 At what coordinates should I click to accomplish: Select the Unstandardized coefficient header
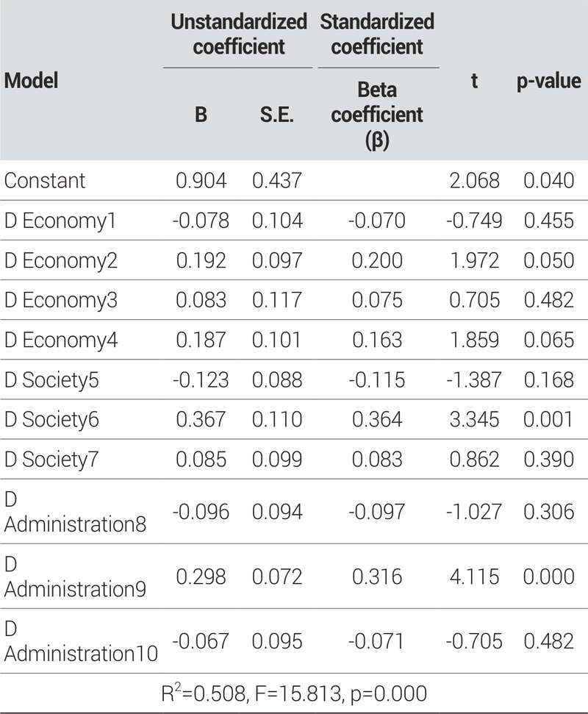tap(238, 34)
